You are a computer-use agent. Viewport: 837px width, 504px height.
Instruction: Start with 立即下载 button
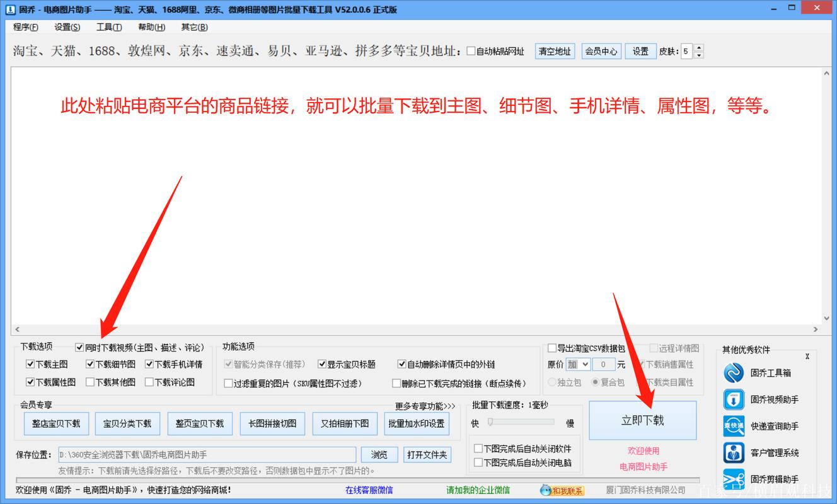click(x=643, y=420)
